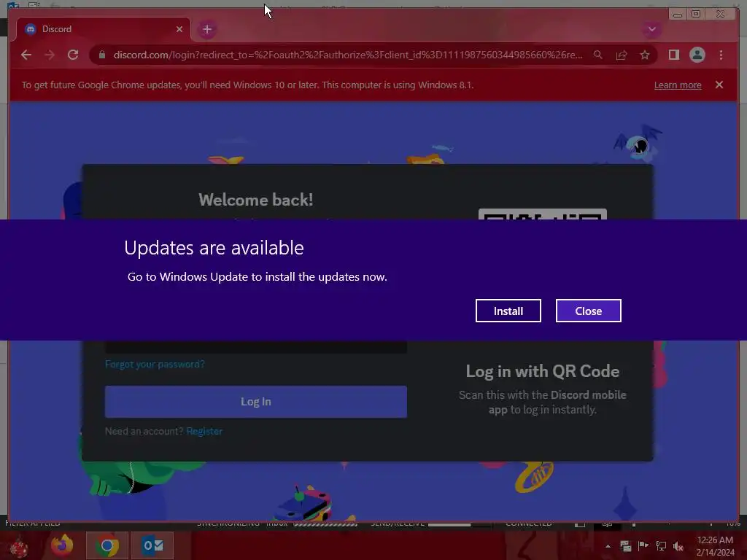The height and width of the screenshot is (560, 747).
Task: Show hidden system tray icons
Action: point(608,545)
